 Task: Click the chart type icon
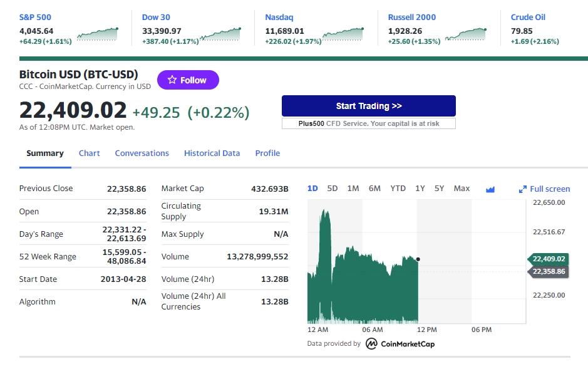tap(490, 189)
